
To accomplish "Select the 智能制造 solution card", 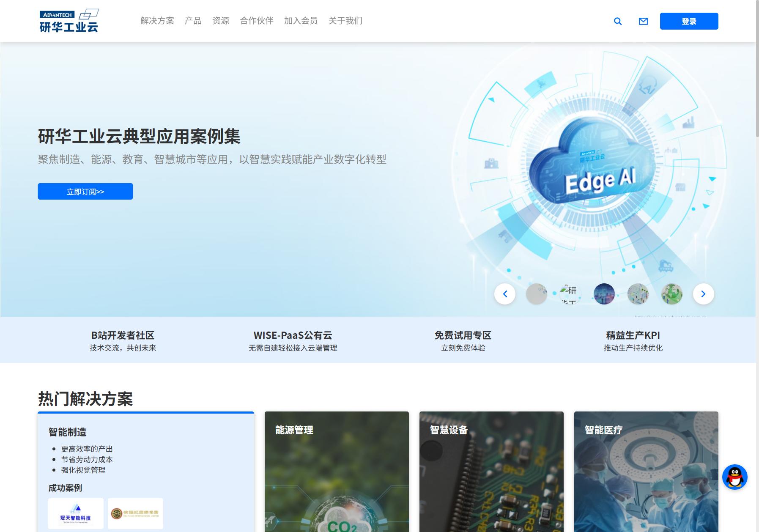I will pyautogui.click(x=146, y=472).
